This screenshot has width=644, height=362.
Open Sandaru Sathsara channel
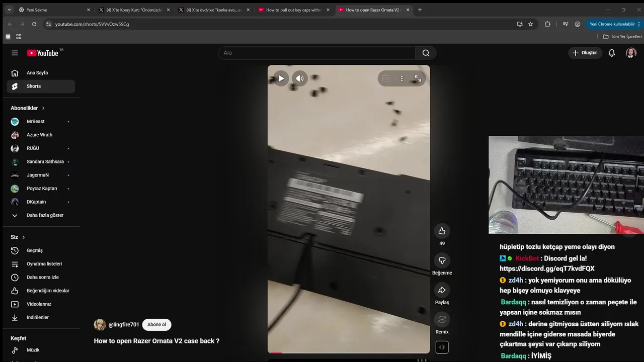click(41, 162)
